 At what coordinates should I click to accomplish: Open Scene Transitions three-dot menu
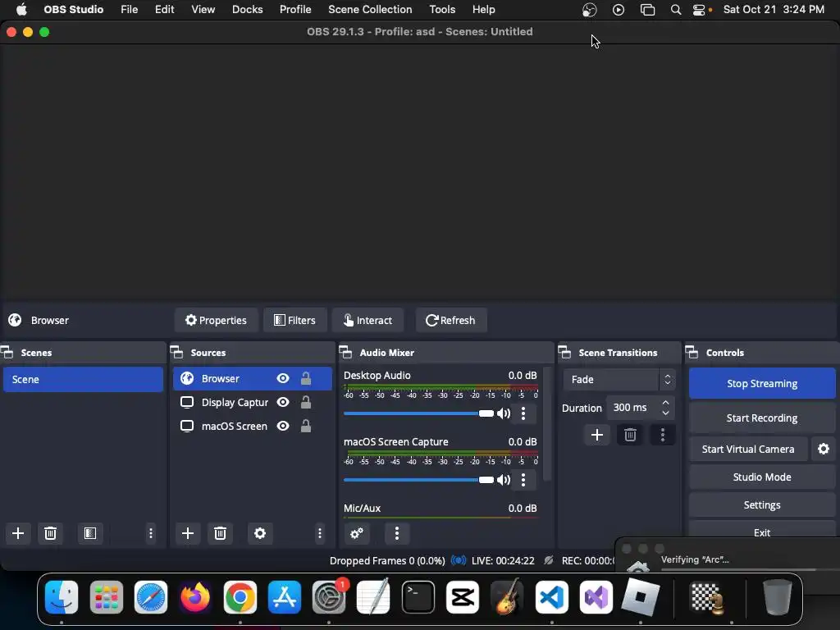click(663, 435)
